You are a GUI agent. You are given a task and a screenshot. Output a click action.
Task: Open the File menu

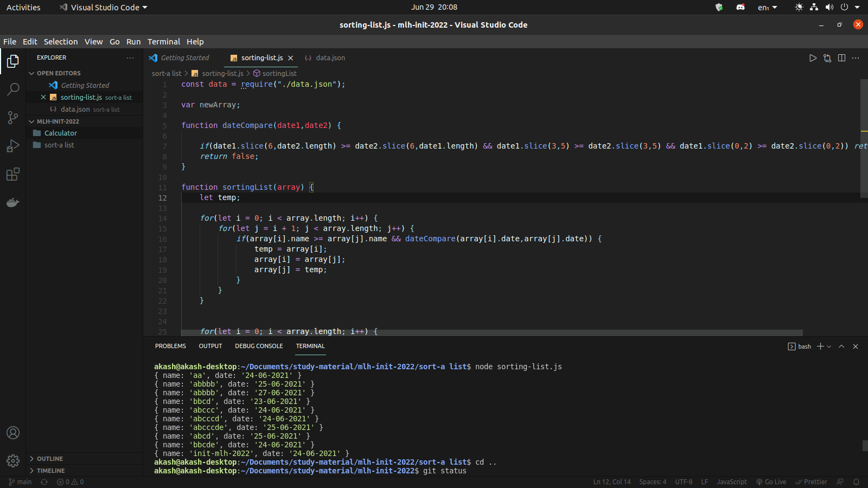click(10, 42)
